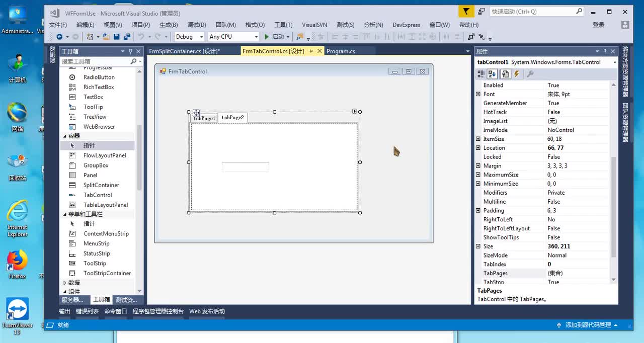Click the Navigate Backward toolbar icon
Viewport: 644px width, 343px height.
click(x=59, y=37)
